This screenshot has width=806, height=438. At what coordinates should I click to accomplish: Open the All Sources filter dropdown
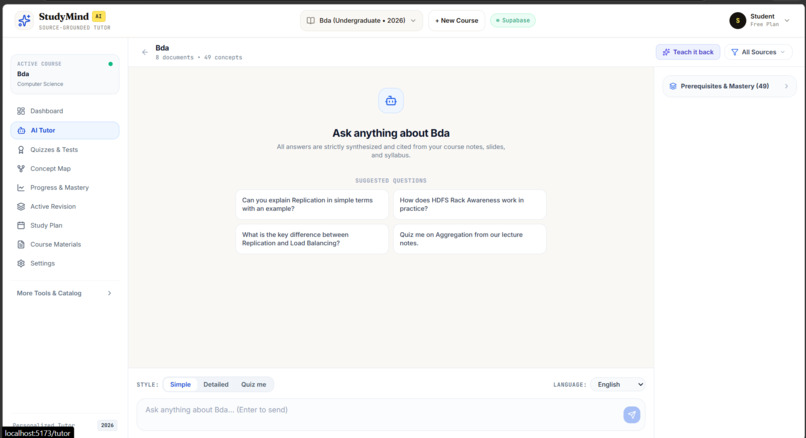pyautogui.click(x=758, y=52)
